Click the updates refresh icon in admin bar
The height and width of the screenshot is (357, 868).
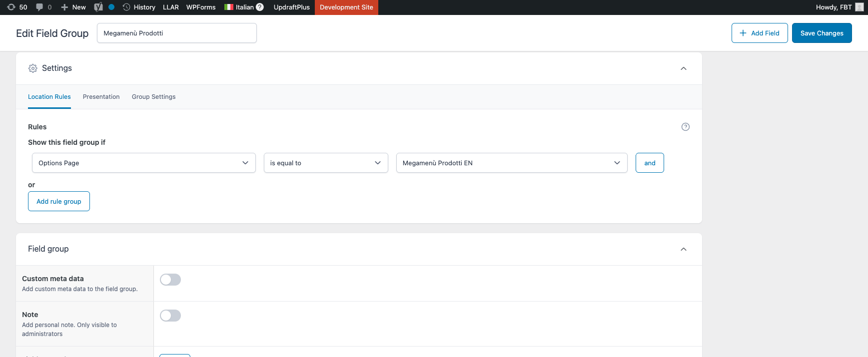(x=11, y=7)
